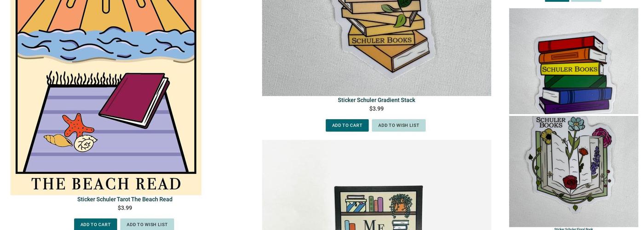Add Gradient Stack sticker to wish list

point(399,125)
